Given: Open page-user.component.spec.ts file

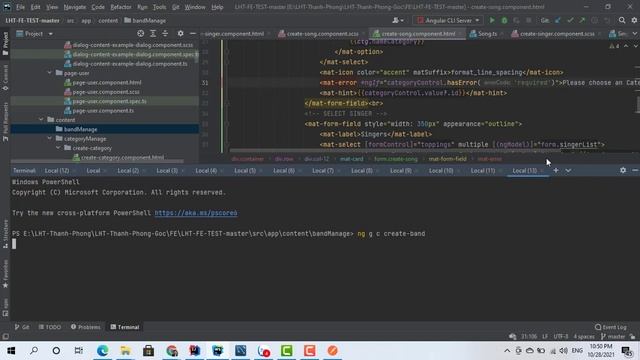Looking at the screenshot, I should pos(109,101).
